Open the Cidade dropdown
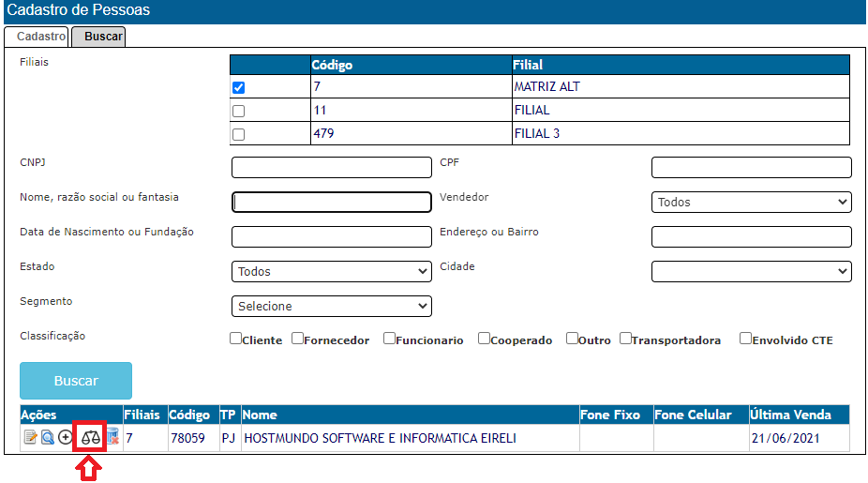 point(751,271)
